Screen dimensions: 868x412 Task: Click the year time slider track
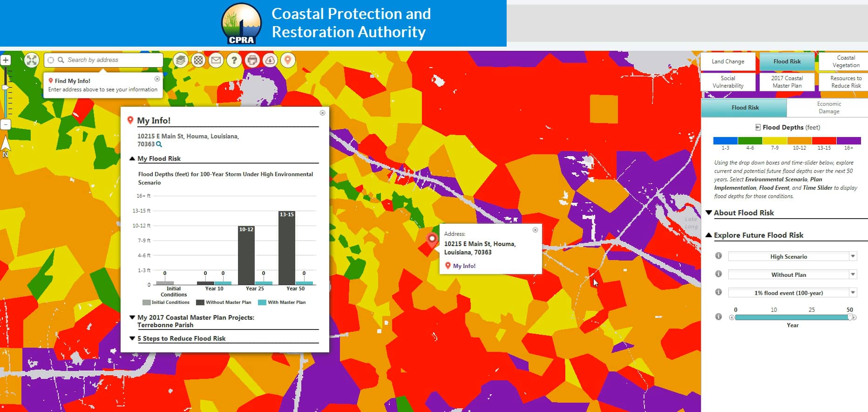(x=793, y=317)
